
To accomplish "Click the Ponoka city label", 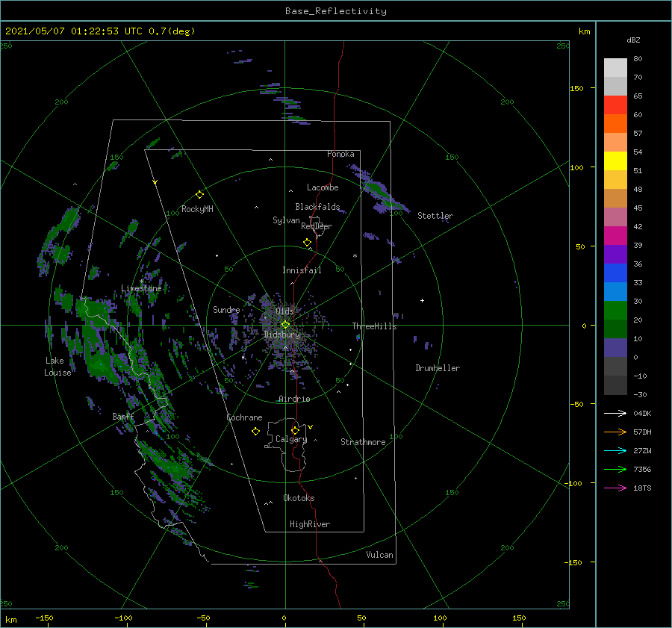I will (x=340, y=154).
